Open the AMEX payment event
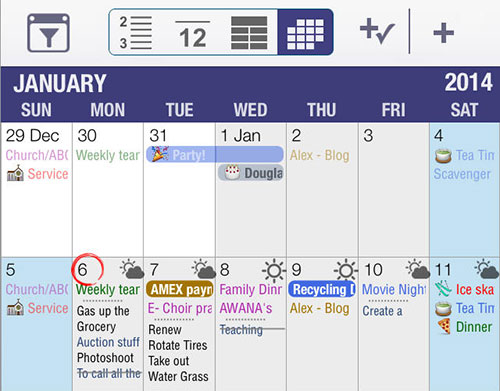The width and height of the screenshot is (500, 391). point(180,289)
